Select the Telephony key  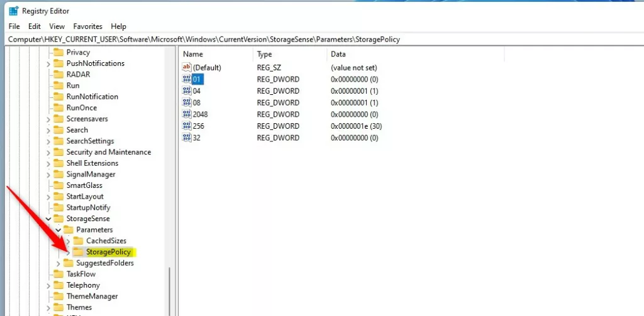tap(83, 285)
